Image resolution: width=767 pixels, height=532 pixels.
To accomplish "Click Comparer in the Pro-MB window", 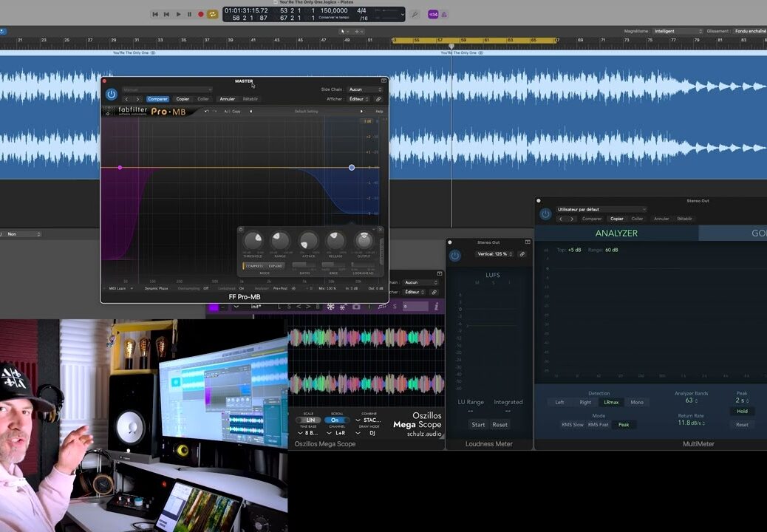I will coord(157,99).
